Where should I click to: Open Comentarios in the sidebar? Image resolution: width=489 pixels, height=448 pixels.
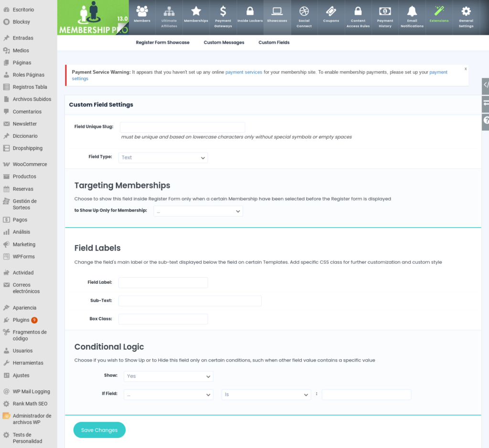[x=28, y=112]
